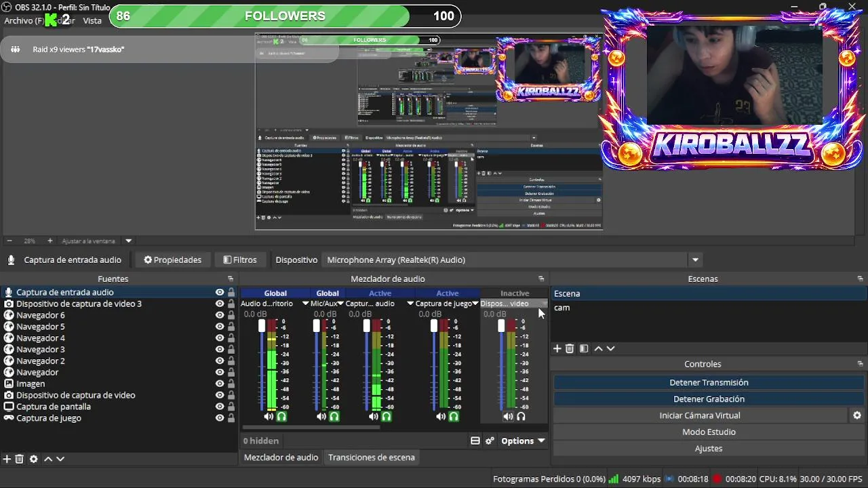Add a new source with the Fuentes plus icon
Viewport: 868px width, 488px height.
[7, 459]
